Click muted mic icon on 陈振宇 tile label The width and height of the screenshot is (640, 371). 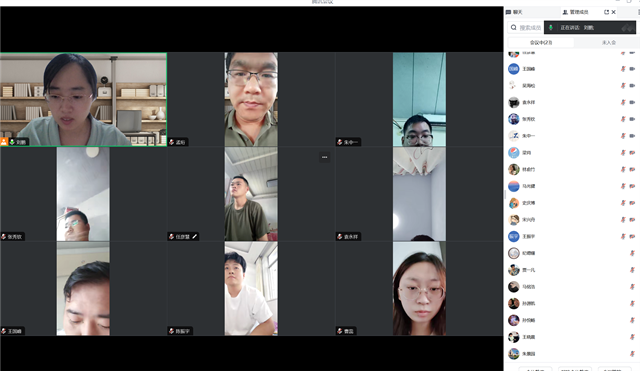[172, 331]
